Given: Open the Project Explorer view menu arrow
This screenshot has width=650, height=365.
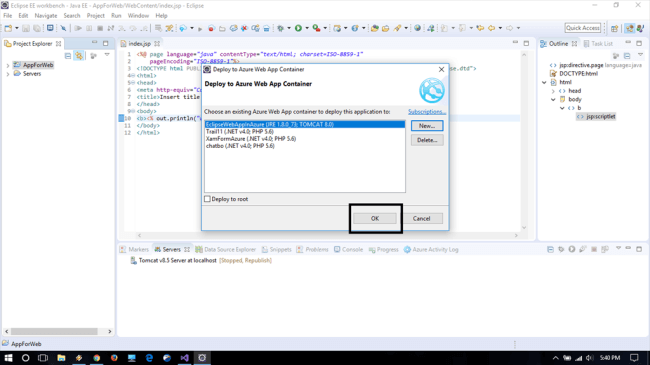Looking at the screenshot, I should 107,55.
